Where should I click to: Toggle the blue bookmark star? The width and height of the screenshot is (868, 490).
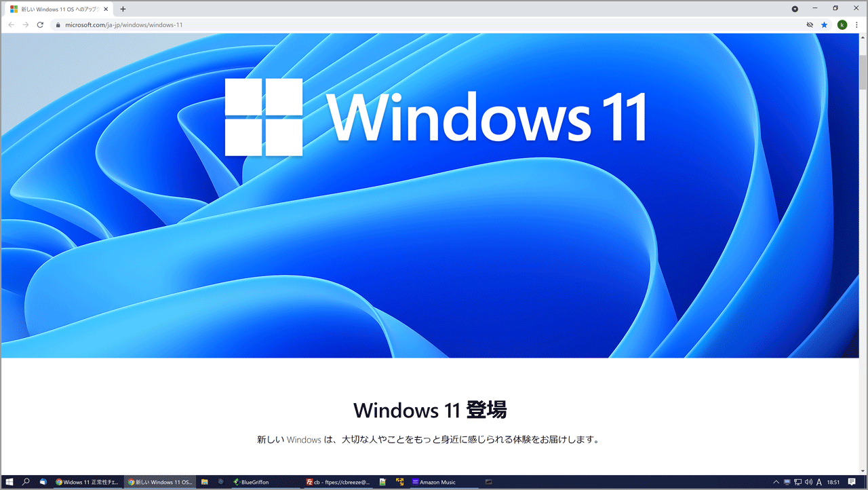(x=825, y=25)
